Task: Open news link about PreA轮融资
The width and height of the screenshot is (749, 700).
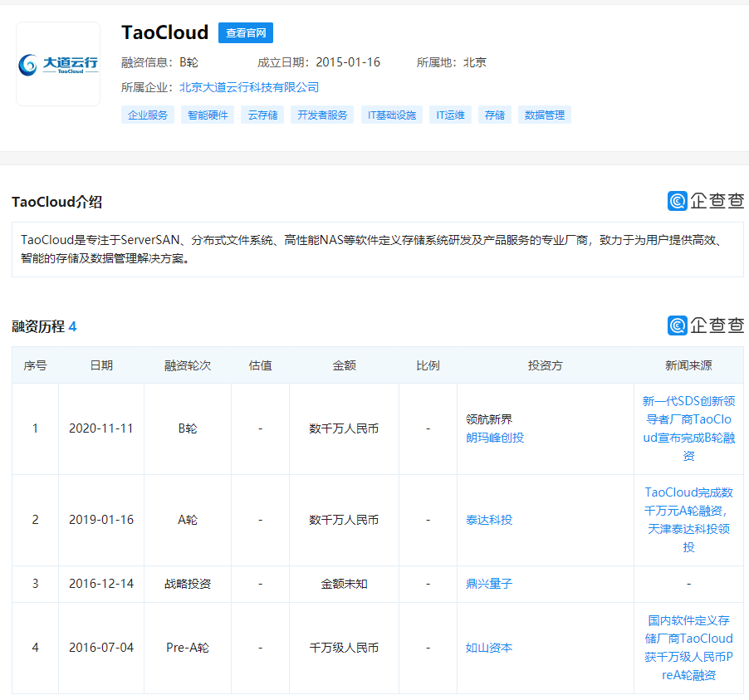Action: [x=689, y=648]
